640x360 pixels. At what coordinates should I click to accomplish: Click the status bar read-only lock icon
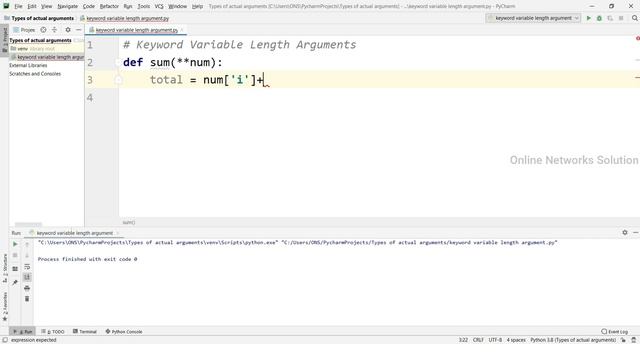point(623,340)
